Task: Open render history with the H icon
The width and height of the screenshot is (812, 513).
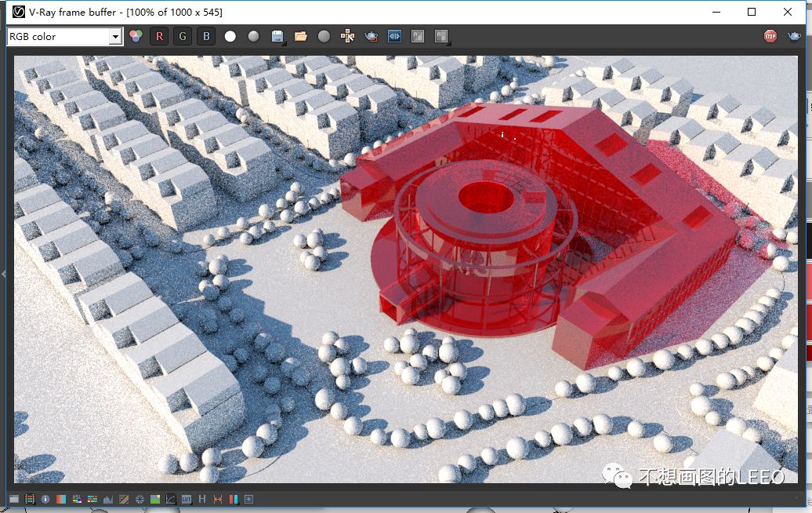Action: pyautogui.click(x=202, y=499)
